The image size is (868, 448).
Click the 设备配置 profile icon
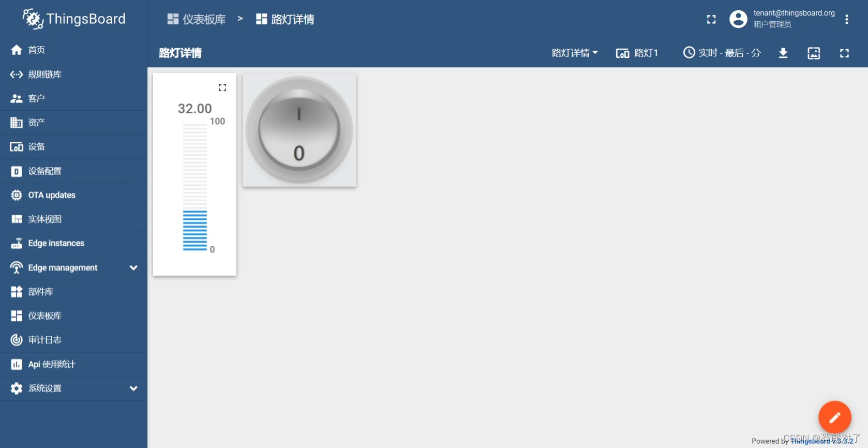pos(17,171)
